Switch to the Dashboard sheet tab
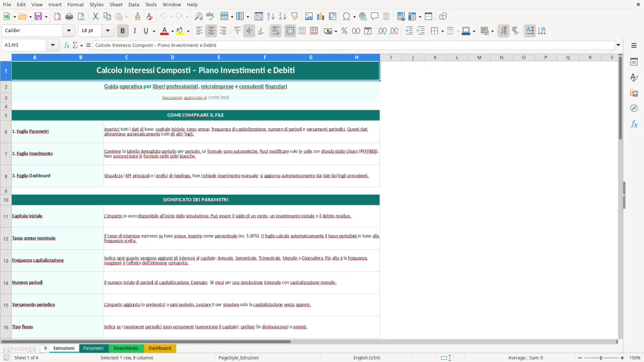This screenshot has width=644, height=362. (160, 348)
